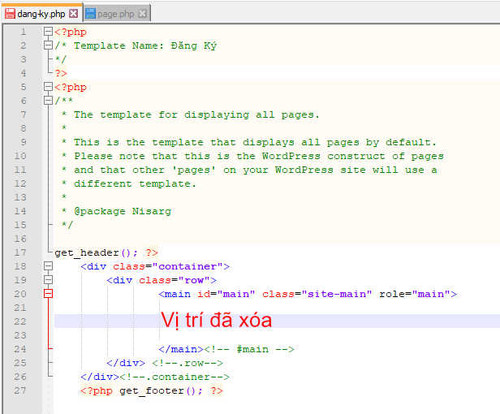Click the '<div class="container">' code

click(x=155, y=266)
